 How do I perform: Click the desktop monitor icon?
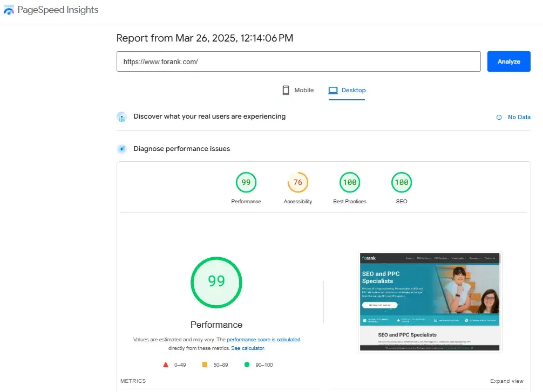(x=333, y=90)
